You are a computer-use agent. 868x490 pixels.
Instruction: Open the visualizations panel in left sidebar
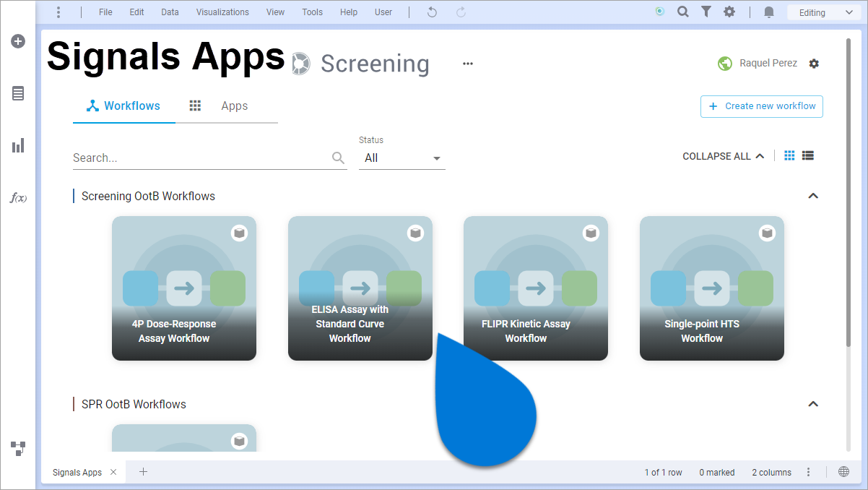[17, 145]
